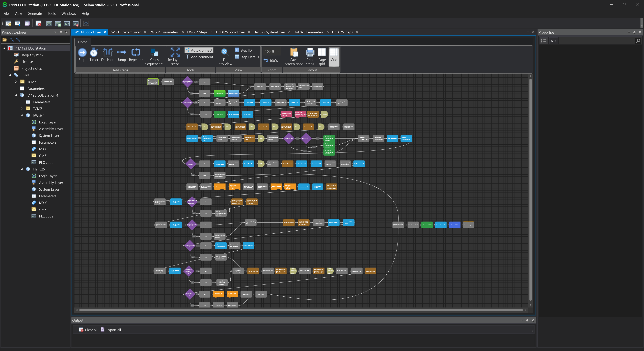Screen dimensions: 644x351
Task: Pin the Properties panel
Action: pyautogui.click(x=634, y=32)
